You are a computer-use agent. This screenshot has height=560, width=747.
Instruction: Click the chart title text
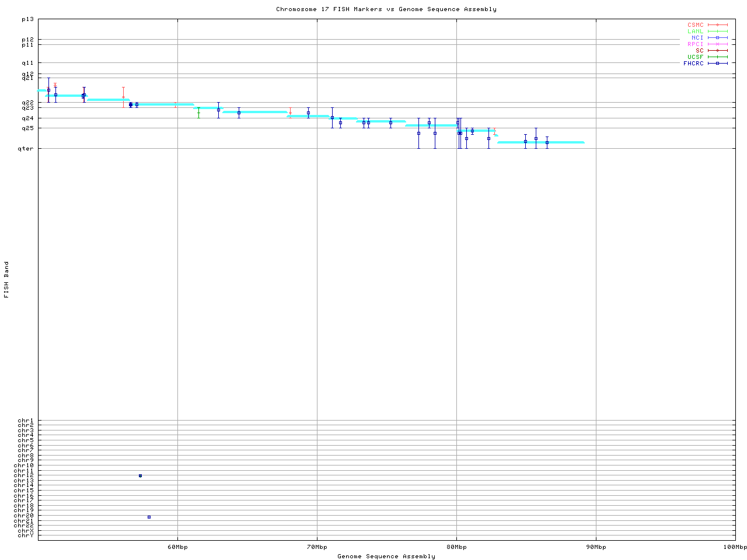[386, 9]
